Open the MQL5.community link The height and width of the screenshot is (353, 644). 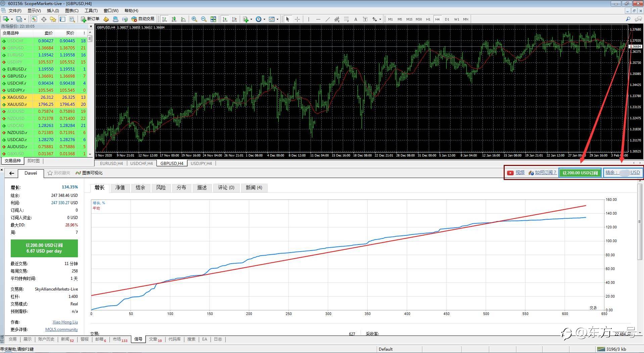pyautogui.click(x=61, y=329)
